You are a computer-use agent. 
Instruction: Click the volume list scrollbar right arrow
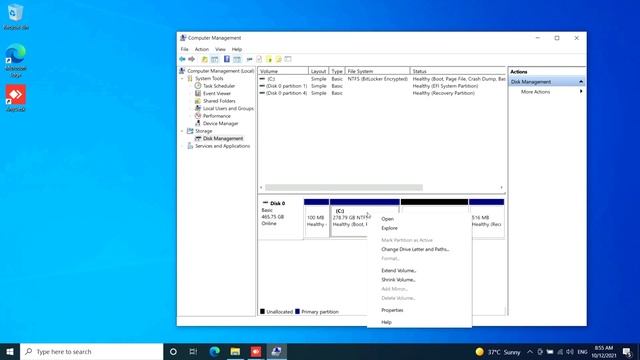502,187
